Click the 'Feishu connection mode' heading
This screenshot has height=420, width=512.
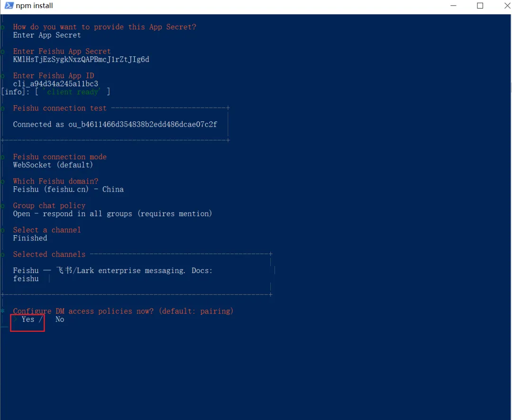coord(60,157)
